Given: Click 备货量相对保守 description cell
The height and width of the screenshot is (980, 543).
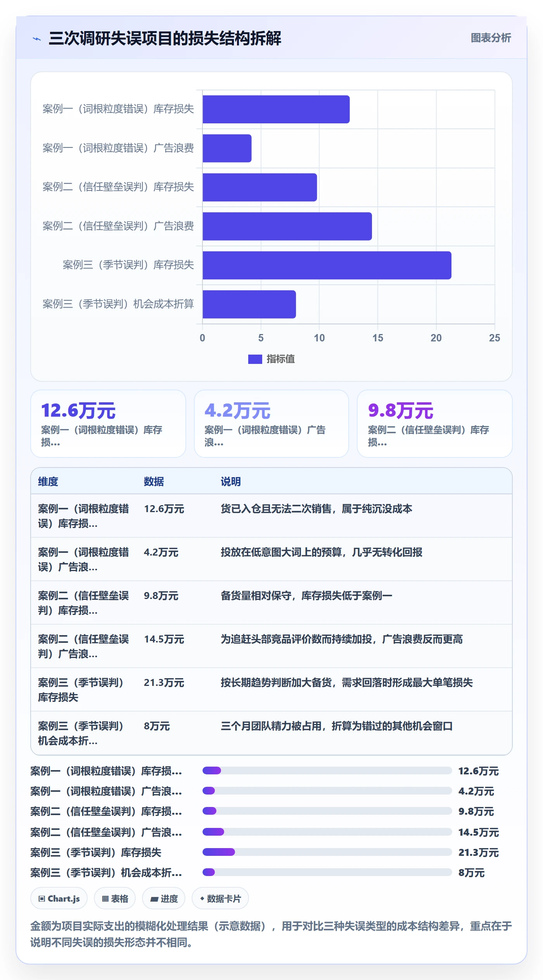Looking at the screenshot, I should pyautogui.click(x=306, y=596).
